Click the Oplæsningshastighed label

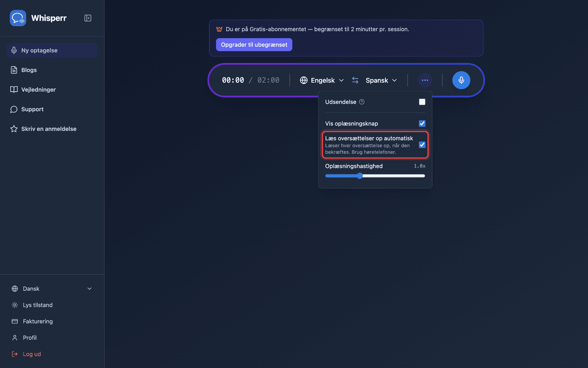tap(354, 166)
